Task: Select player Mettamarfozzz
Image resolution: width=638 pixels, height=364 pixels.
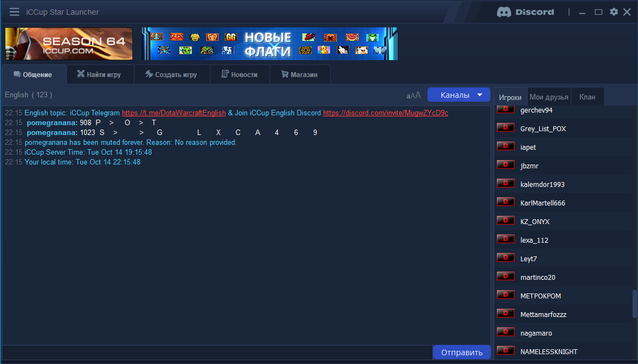Action: 543,314
